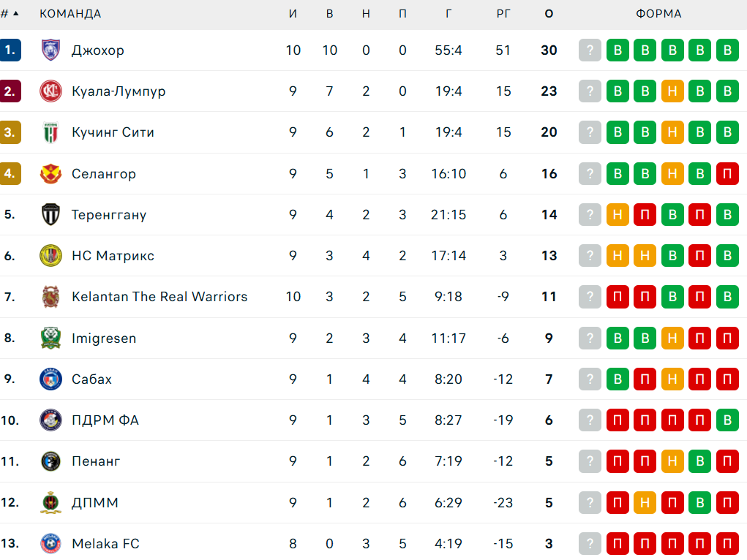Click Selangor's red П last-match badge
The width and height of the screenshot is (747, 560).
(727, 174)
